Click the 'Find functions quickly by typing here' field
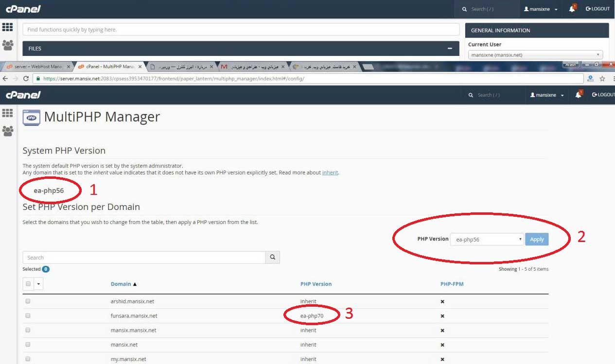615x364 pixels. [x=241, y=30]
